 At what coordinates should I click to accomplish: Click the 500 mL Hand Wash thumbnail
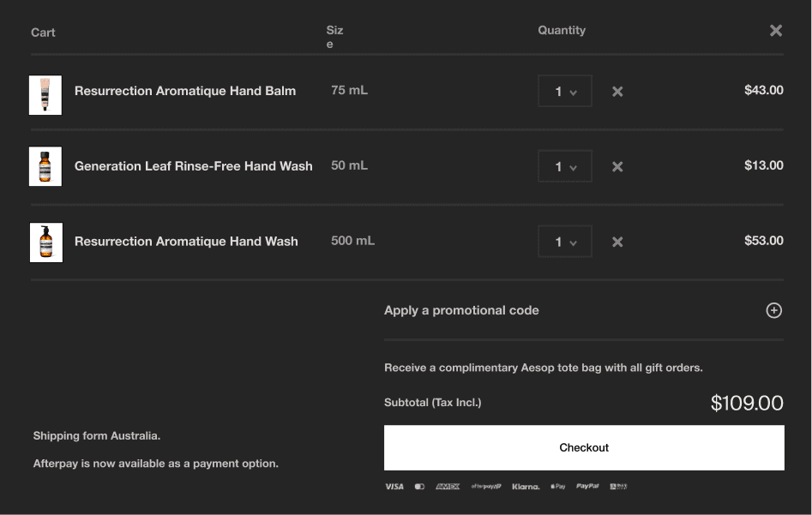tap(45, 243)
